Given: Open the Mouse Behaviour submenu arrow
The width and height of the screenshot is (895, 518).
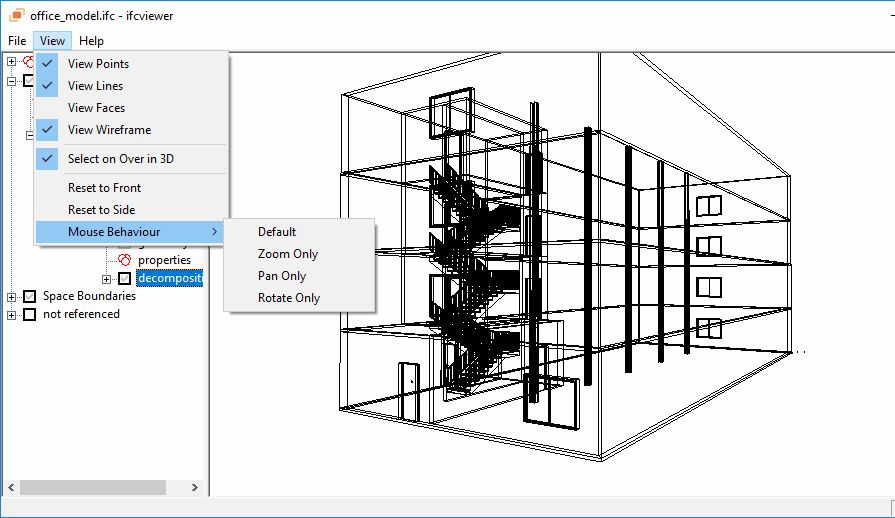Looking at the screenshot, I should 215,232.
